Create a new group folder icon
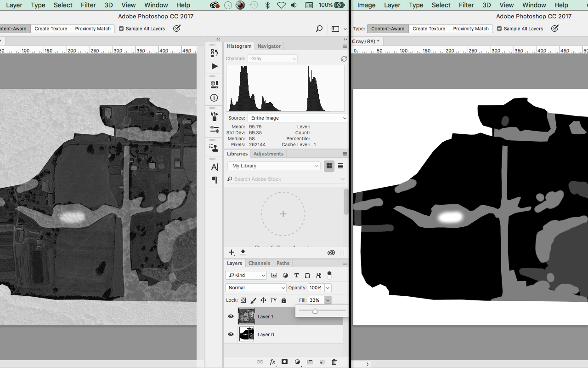Image resolution: width=588 pixels, height=368 pixels. [310, 362]
